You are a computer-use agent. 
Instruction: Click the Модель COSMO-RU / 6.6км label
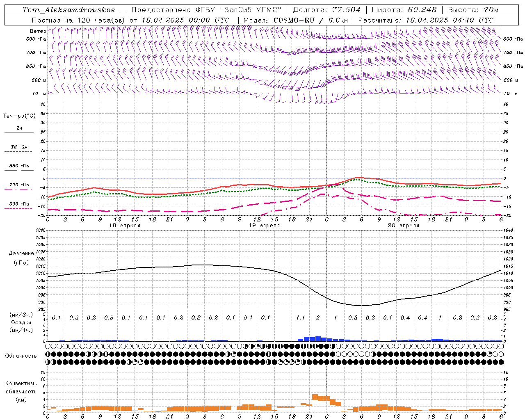pyautogui.click(x=295, y=20)
